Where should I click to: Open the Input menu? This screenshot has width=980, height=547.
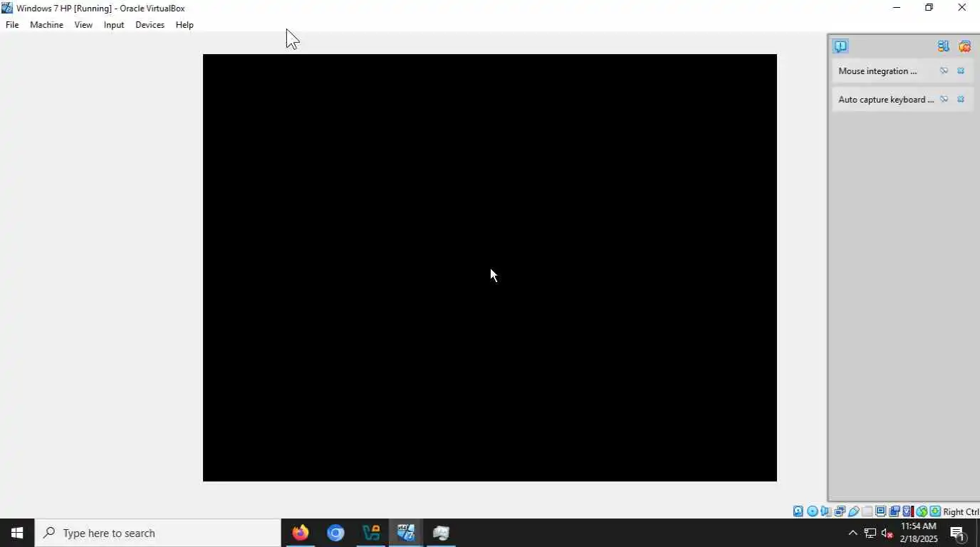pos(114,25)
